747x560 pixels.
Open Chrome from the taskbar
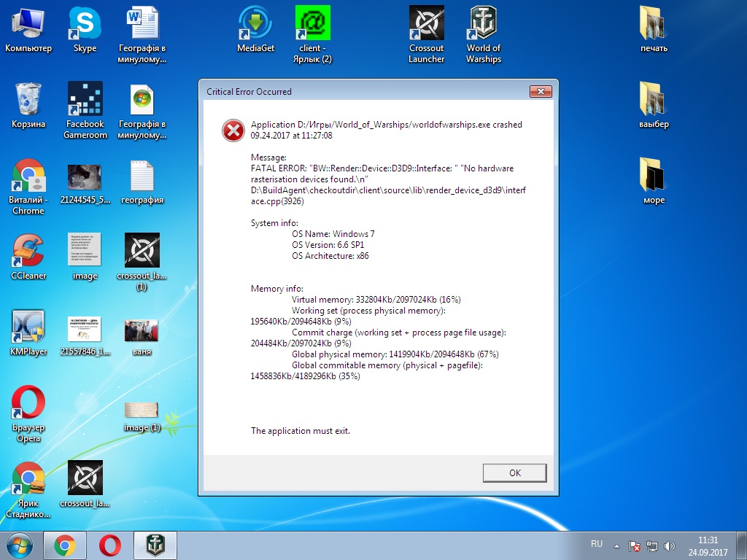[x=65, y=545]
